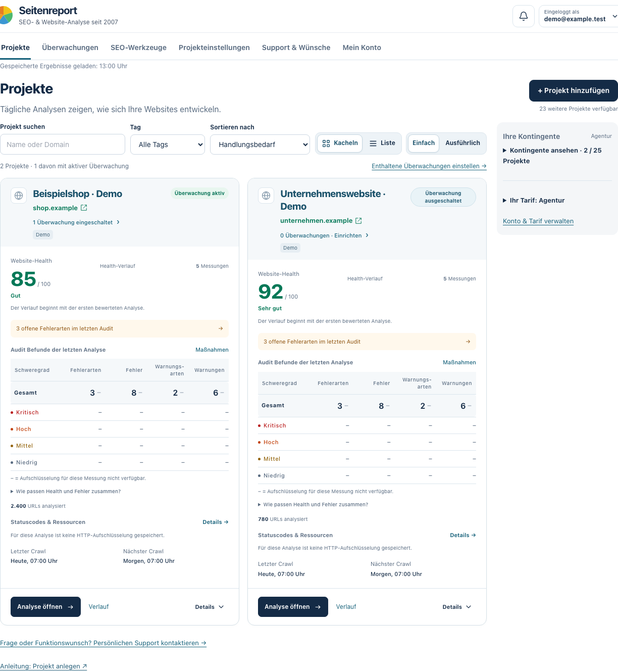Open Verlauf link in Beispielshop card
The image size is (618, 672).
tap(98, 607)
